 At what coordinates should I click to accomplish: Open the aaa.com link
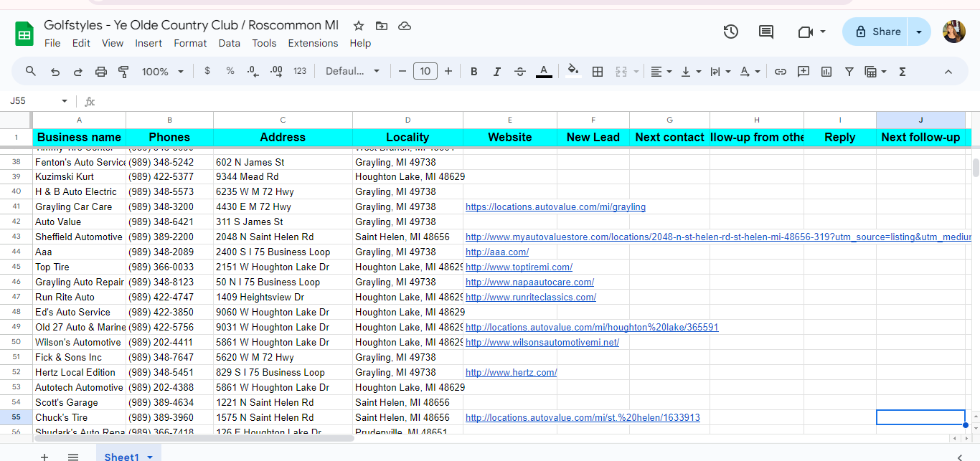click(497, 252)
